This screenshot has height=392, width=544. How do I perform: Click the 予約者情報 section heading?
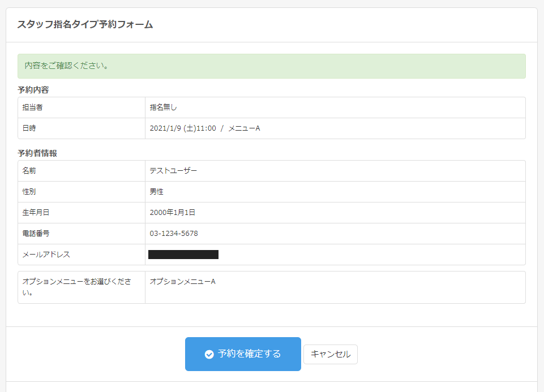pos(37,153)
